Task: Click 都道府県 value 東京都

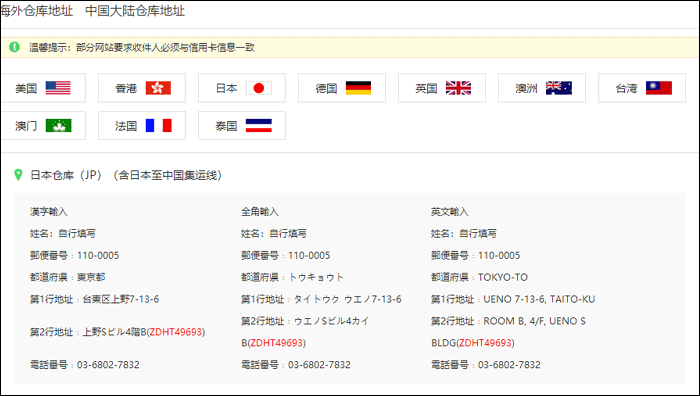Action: point(91,277)
